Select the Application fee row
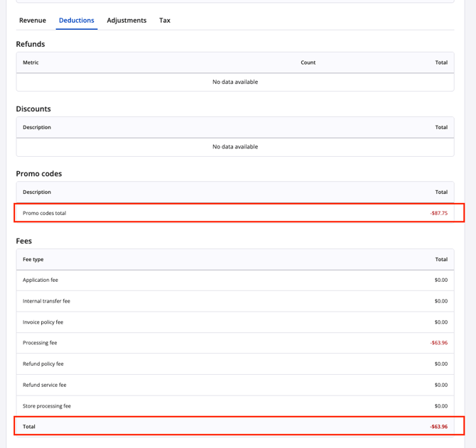476x448 pixels. point(40,280)
